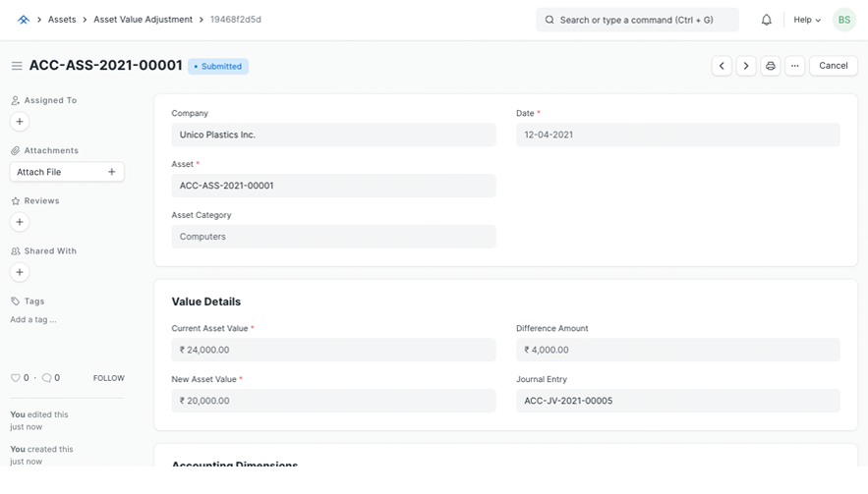Add a review with plus button

(x=20, y=222)
